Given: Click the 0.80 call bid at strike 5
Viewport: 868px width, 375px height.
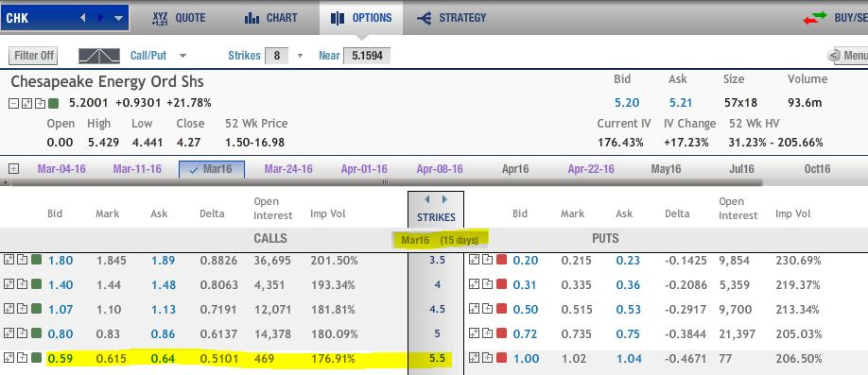Looking at the screenshot, I should click(x=61, y=334).
